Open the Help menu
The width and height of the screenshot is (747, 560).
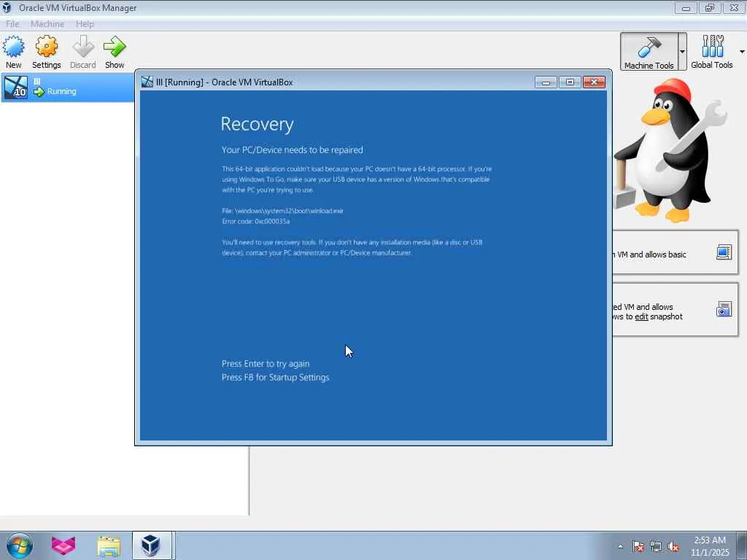85,24
